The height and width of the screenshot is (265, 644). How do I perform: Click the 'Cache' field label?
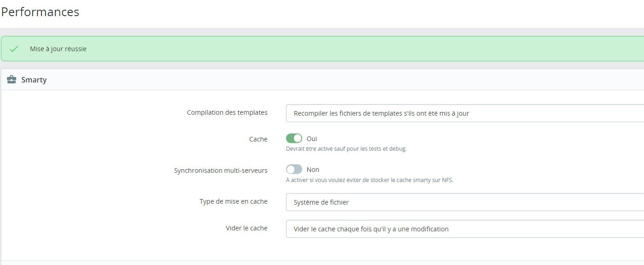258,139
